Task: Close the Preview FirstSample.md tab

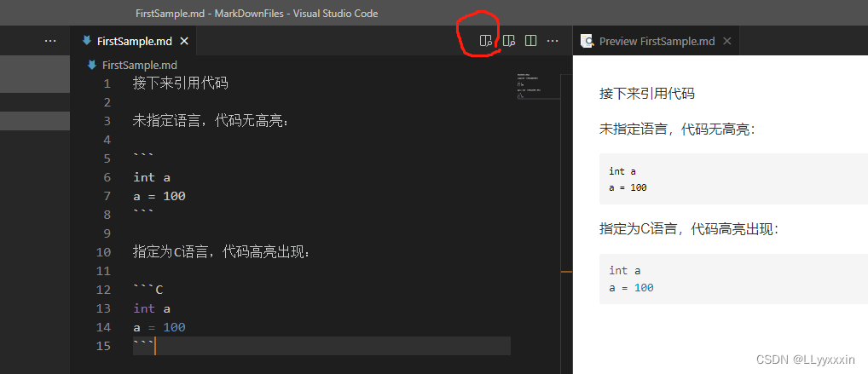Action: click(x=727, y=41)
